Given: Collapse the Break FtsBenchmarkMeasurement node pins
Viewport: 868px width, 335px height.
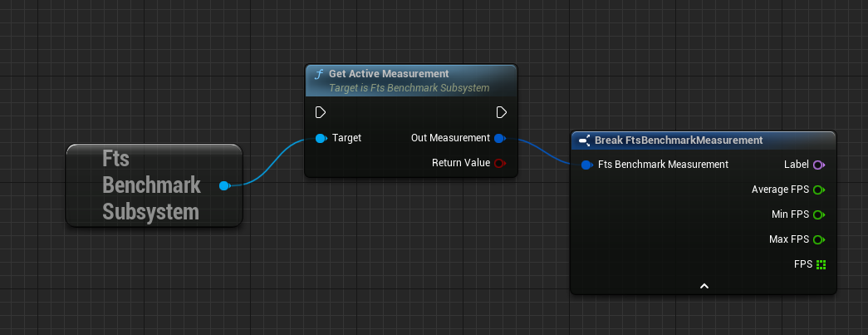Looking at the screenshot, I should pos(704,286).
